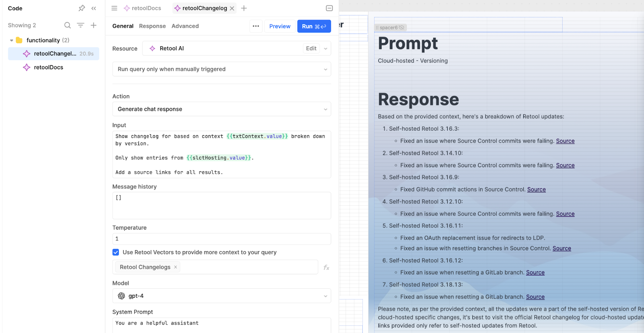The width and height of the screenshot is (644, 333).
Task: Click the Preview button
Action: point(280,26)
